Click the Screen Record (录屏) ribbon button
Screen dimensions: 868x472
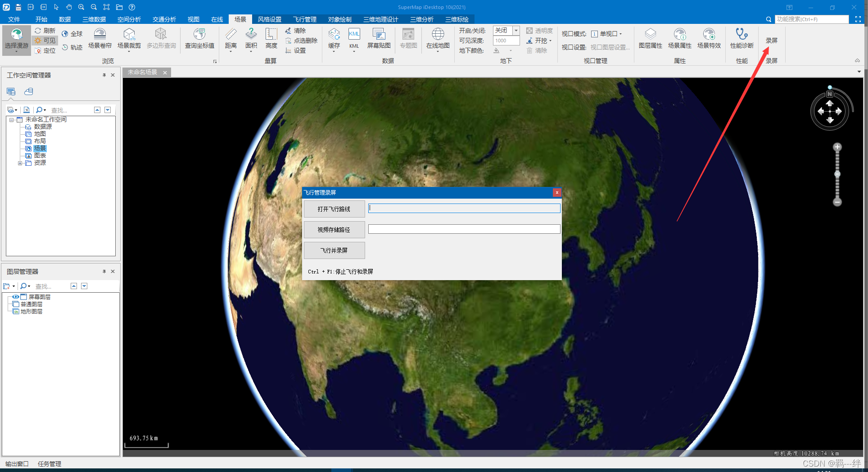pyautogui.click(x=772, y=41)
